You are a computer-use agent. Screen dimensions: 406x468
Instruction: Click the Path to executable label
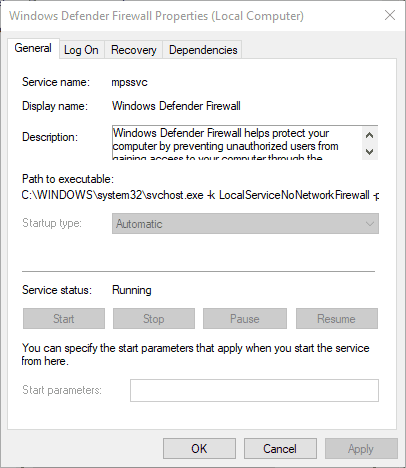tap(68, 179)
